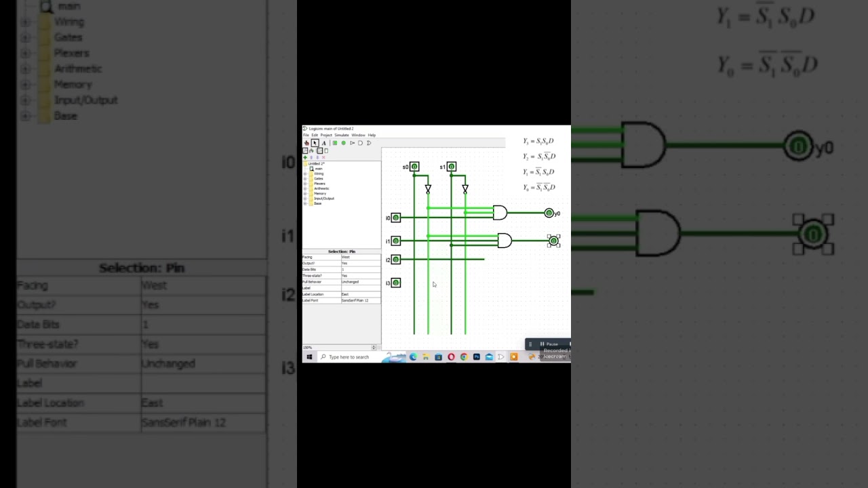Click the Data Bits value cell
This screenshot has width=868, height=488.
pyautogui.click(x=361, y=270)
